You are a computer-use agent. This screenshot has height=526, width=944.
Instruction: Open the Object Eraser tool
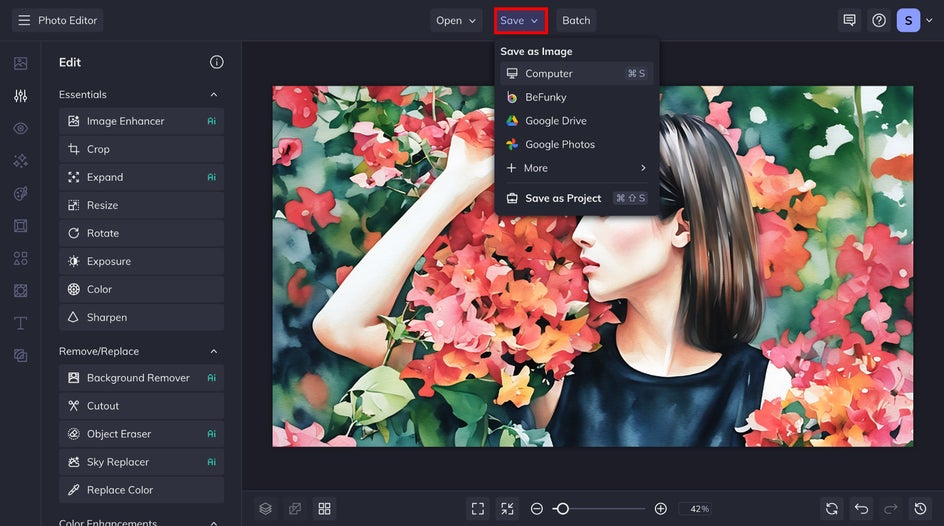(141, 434)
